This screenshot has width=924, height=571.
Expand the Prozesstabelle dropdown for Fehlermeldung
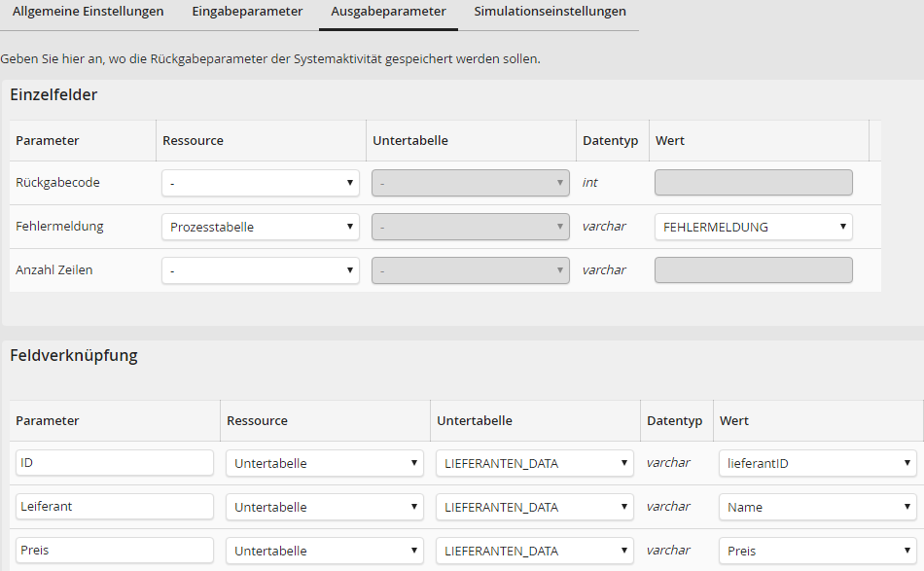coord(260,227)
